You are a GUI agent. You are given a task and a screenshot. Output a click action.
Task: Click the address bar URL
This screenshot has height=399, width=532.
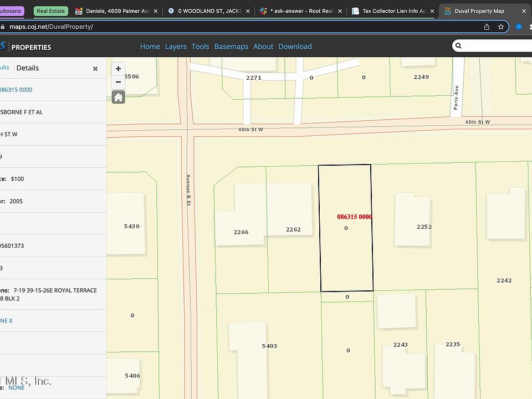[51, 27]
